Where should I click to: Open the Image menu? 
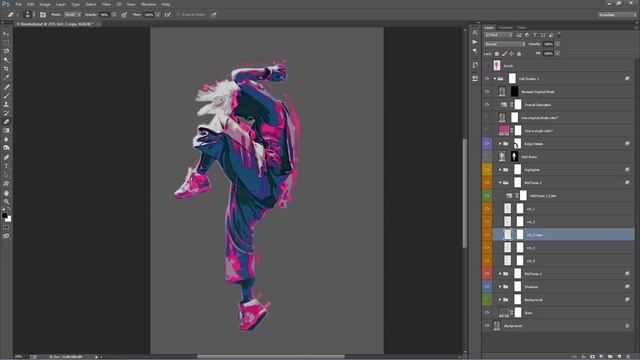[45, 4]
